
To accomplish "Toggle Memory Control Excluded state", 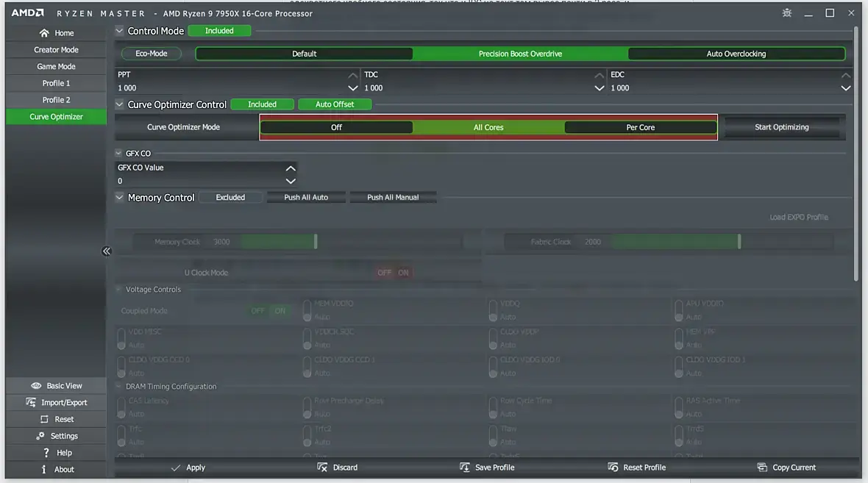I will (230, 197).
